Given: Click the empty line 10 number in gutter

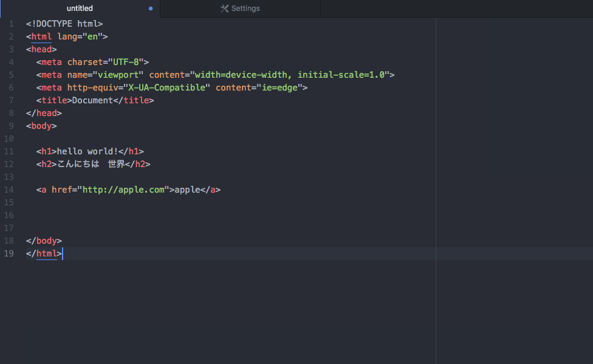Looking at the screenshot, I should [9, 139].
